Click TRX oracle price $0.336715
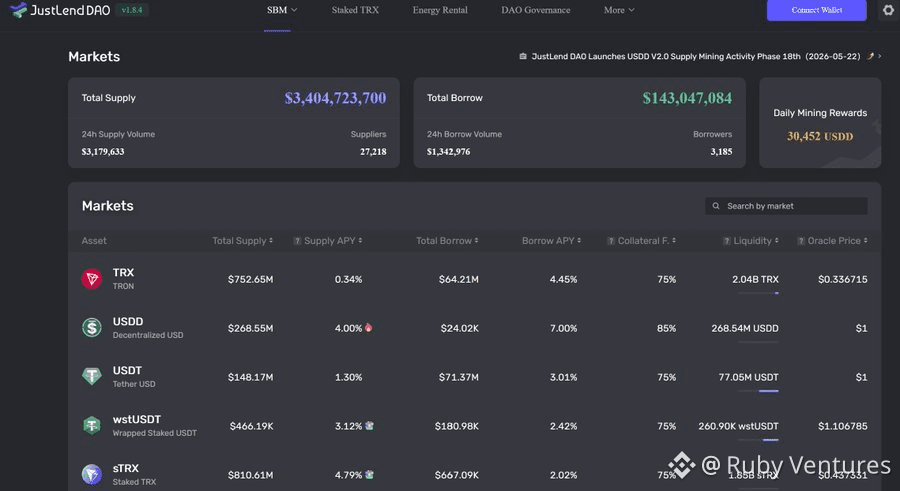 (843, 279)
